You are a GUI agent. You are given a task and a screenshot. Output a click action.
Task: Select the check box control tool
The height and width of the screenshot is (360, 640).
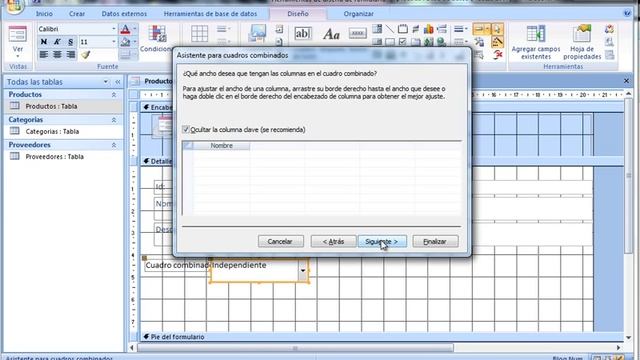point(402,42)
